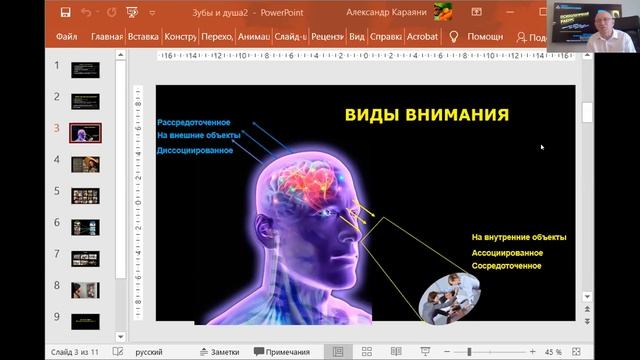The width and height of the screenshot is (640, 360).
Task: Select slide 5 thumbnail
Action: (85, 196)
